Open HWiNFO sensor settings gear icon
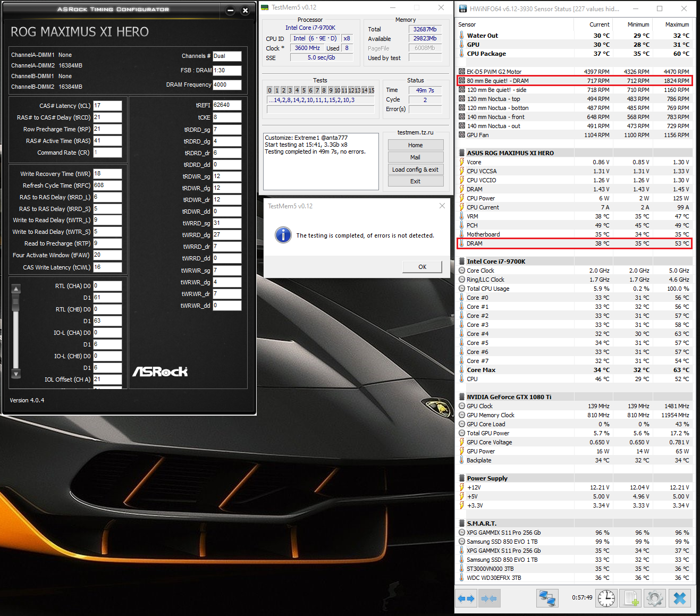This screenshot has height=616, width=700. [x=655, y=598]
